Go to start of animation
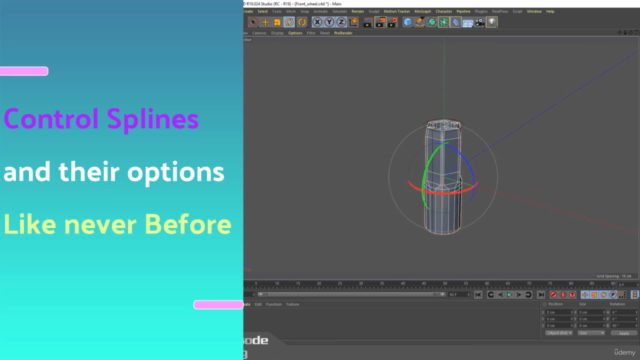This screenshot has height=360, width=640. tap(478, 295)
